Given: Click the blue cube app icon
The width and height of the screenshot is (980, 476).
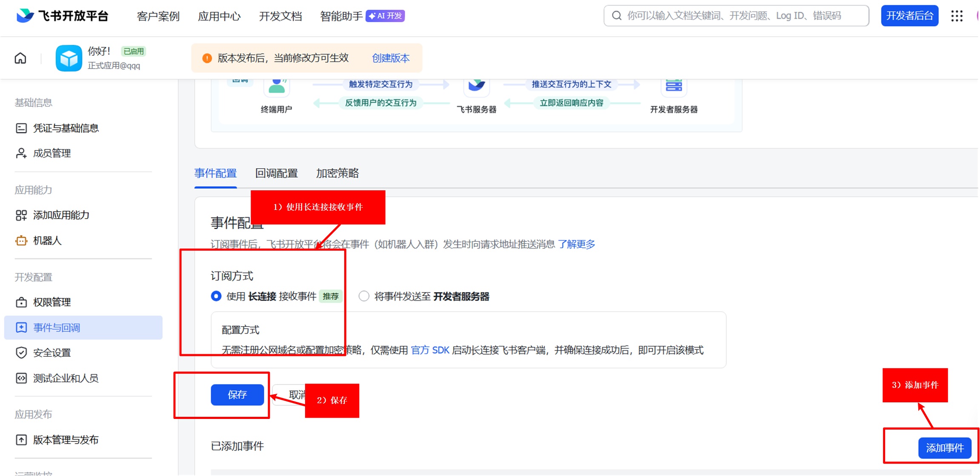Looking at the screenshot, I should [x=69, y=58].
